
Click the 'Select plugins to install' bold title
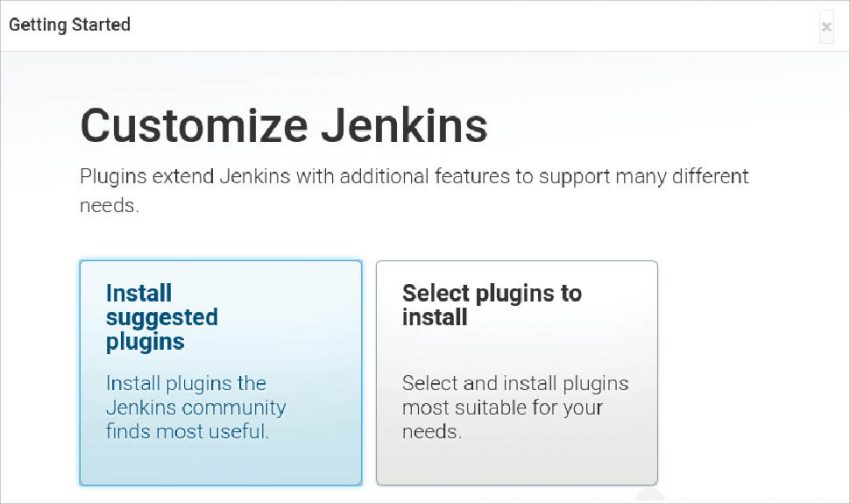click(x=491, y=305)
